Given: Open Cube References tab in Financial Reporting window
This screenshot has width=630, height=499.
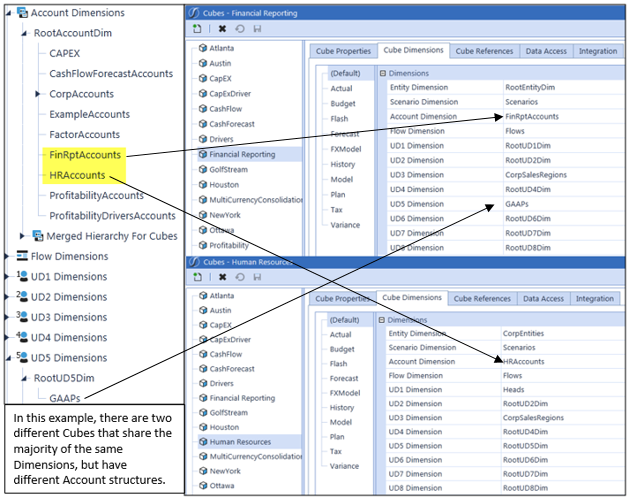Looking at the screenshot, I should point(484,51).
